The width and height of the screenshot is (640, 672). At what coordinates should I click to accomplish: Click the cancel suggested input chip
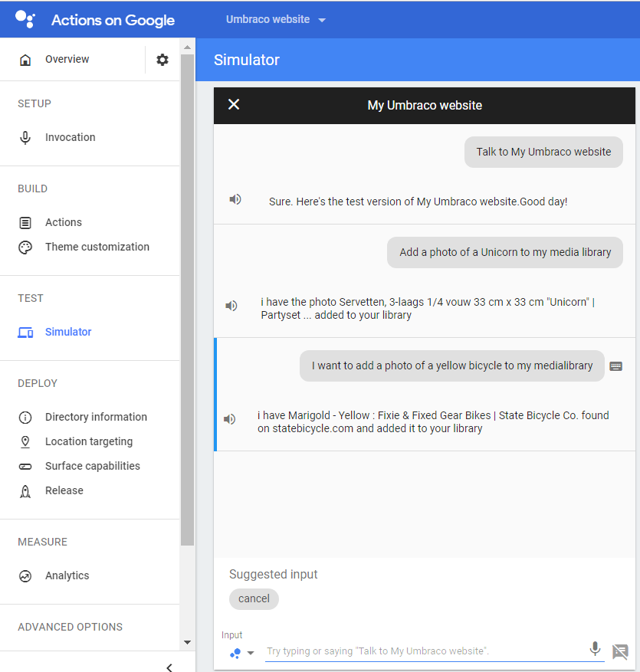pyautogui.click(x=254, y=598)
